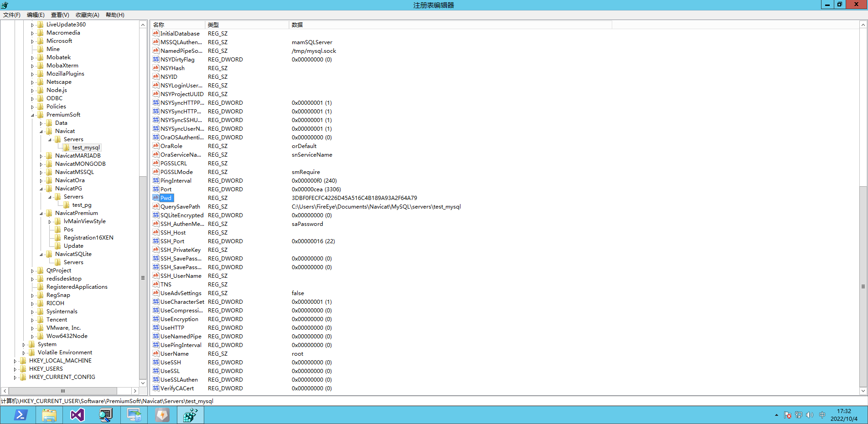Click the Pwd string value icon
Screen dimensions: 868x424
pyautogui.click(x=156, y=198)
